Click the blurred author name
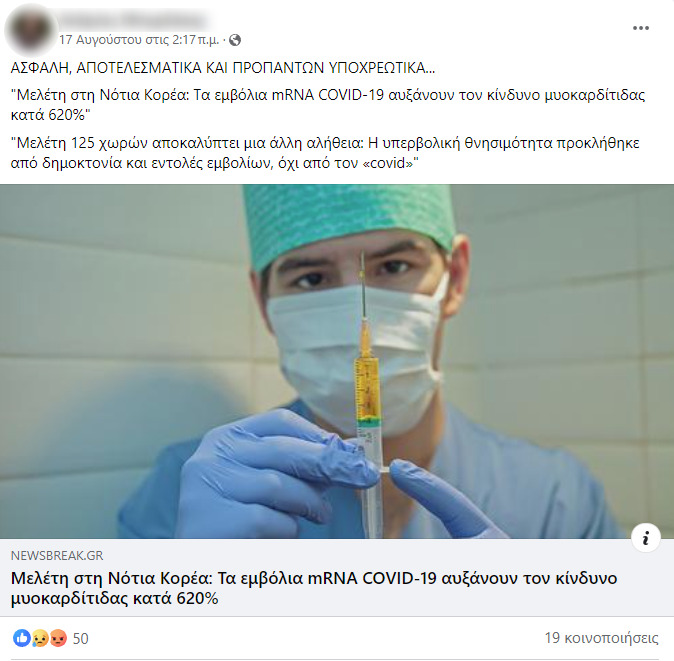Viewport: 674px width, 661px height. pos(133,20)
